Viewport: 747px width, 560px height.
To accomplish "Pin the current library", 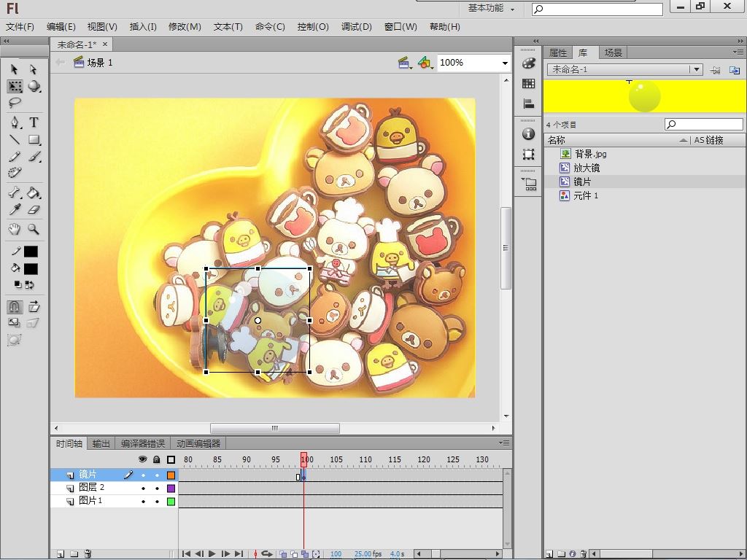I will pos(715,70).
